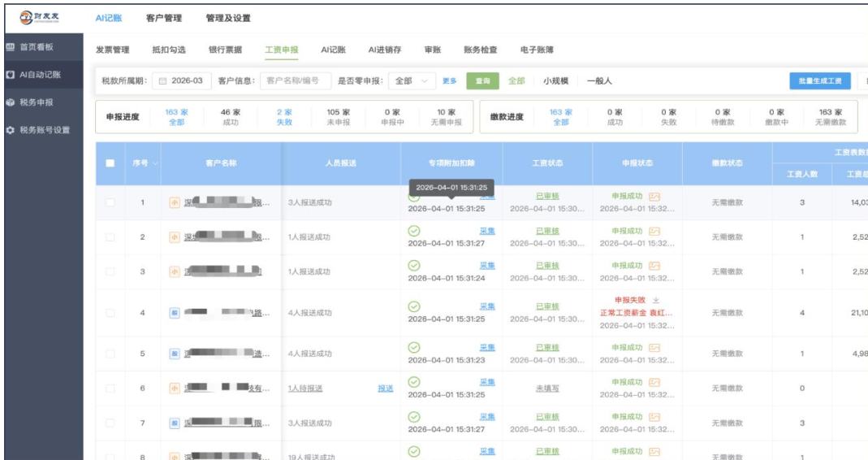868x460 pixels.
Task: Click the 批量生成工资 button
Action: pos(820,81)
